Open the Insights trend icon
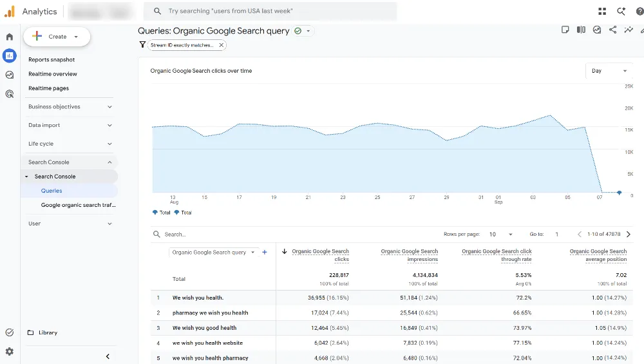This screenshot has width=644, height=364. 629,30
